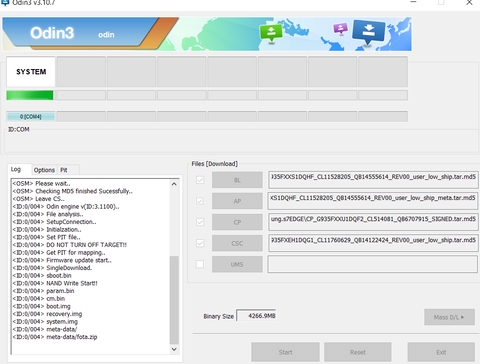Image resolution: width=480 pixels, height=364 pixels.
Task: Click the 'param.bin' log line
Action: [43, 291]
